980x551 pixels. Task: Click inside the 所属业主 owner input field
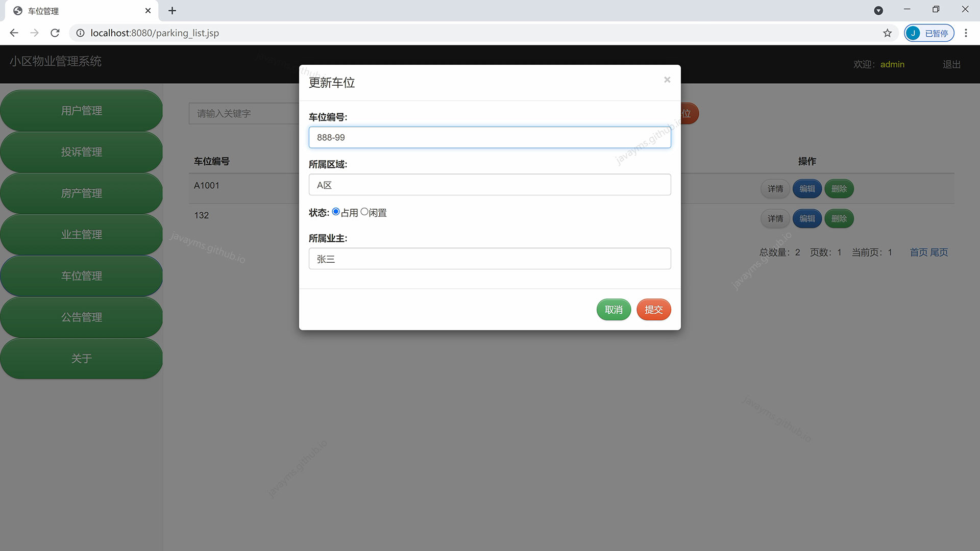pos(489,259)
